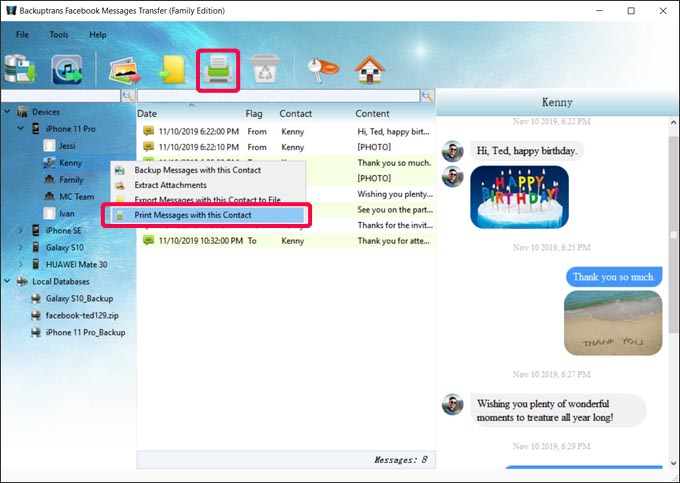The width and height of the screenshot is (680, 483).
Task: Click into the left tree search field
Action: coord(61,95)
